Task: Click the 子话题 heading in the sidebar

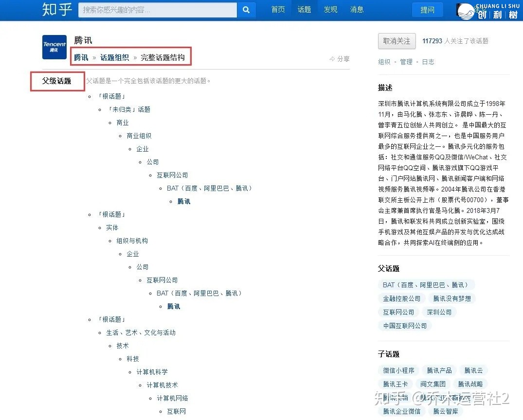Action: tap(389, 354)
